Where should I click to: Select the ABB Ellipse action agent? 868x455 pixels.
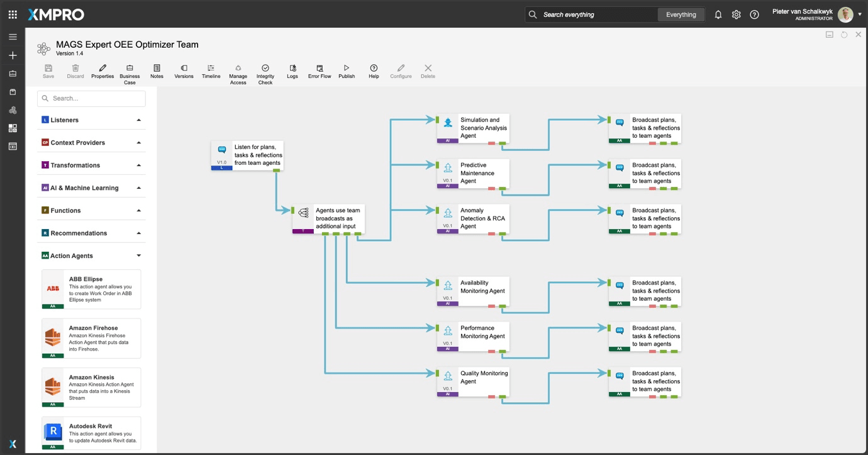point(91,289)
